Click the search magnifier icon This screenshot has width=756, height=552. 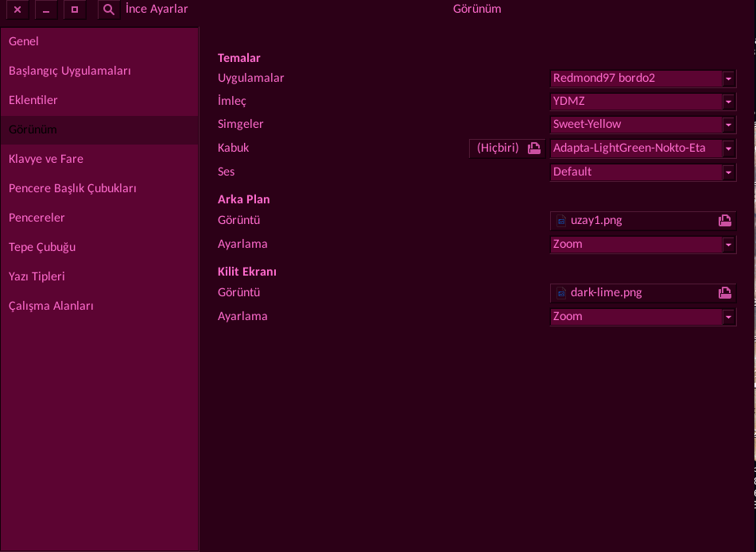109,10
